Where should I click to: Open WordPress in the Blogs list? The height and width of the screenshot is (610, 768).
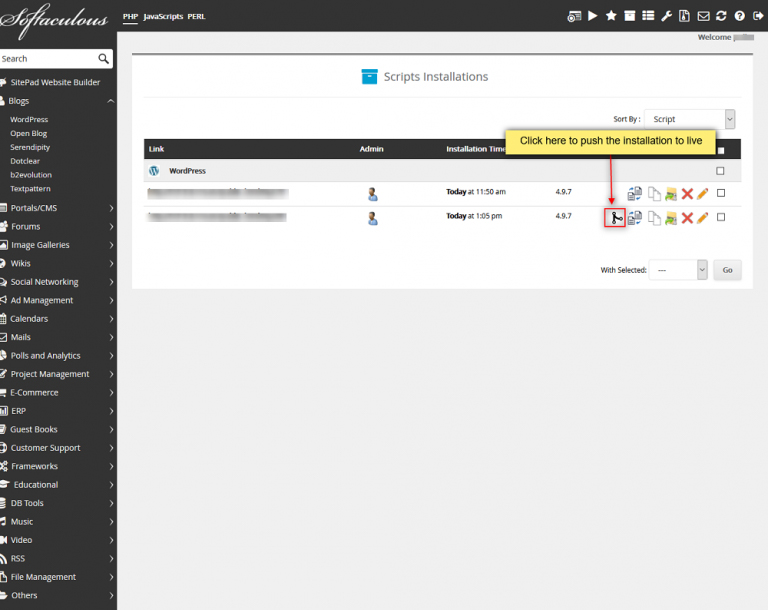[29, 120]
